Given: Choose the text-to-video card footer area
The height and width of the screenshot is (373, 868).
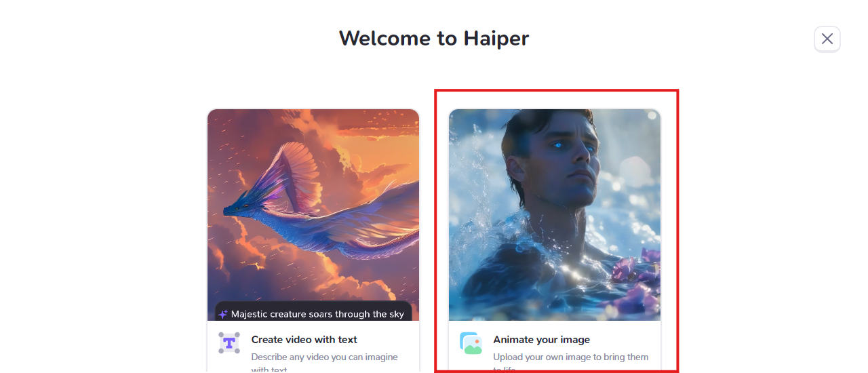Looking at the screenshot, I should click(313, 347).
